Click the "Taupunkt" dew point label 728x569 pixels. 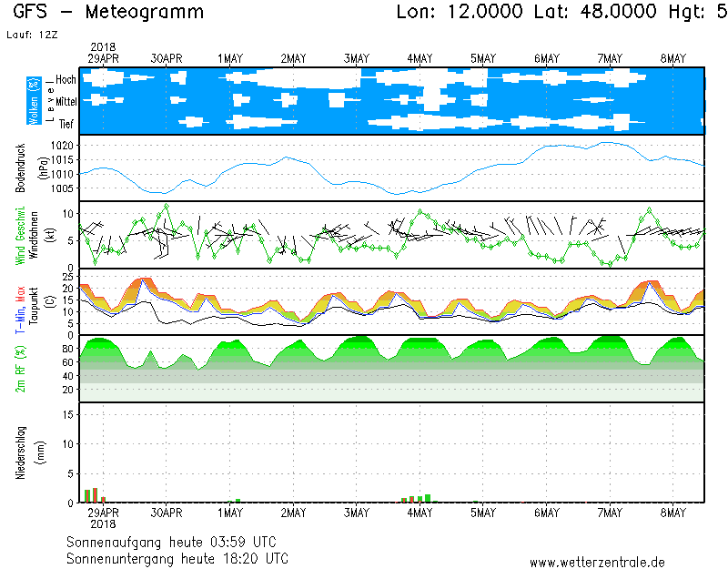click(34, 306)
